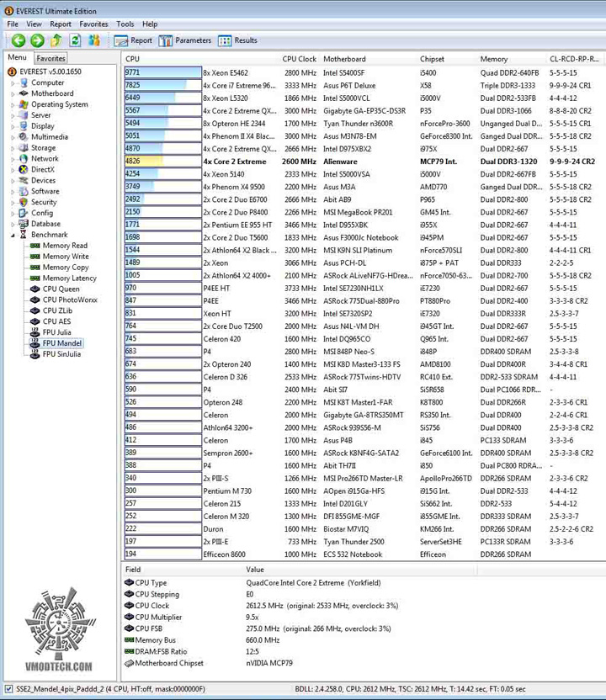Sort by Chipset column header
The height and width of the screenshot is (700, 606).
pos(432,59)
